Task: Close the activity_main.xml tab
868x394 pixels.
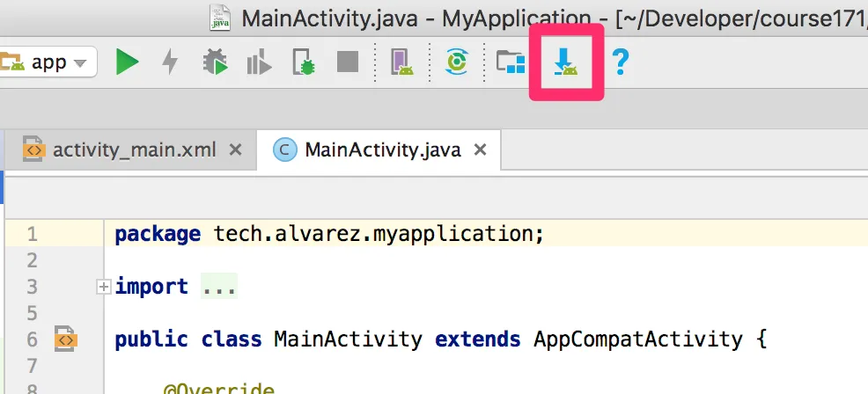Action: click(236, 150)
